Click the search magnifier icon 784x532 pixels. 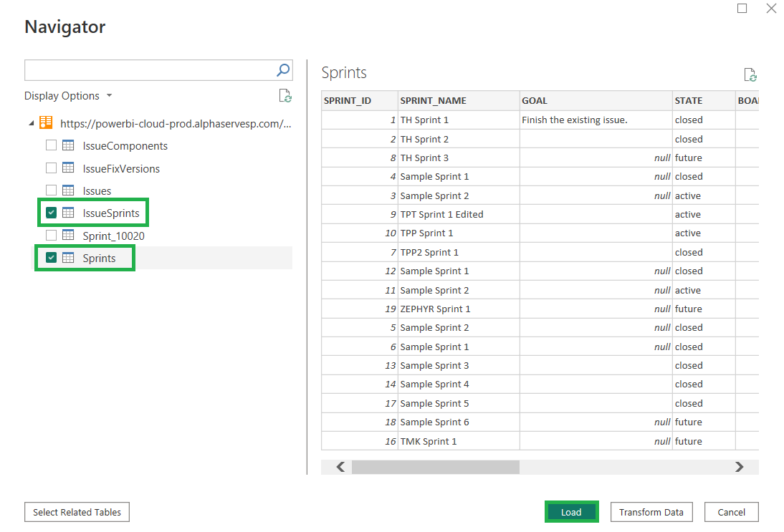coord(282,69)
